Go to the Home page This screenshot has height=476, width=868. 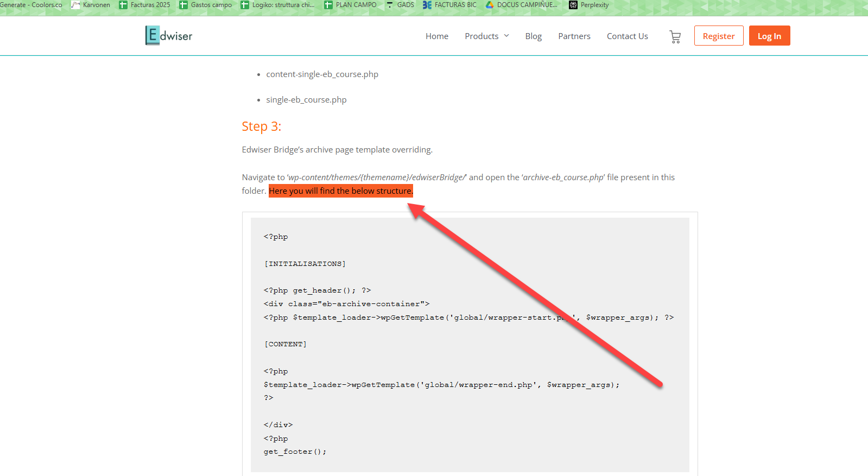coord(437,36)
